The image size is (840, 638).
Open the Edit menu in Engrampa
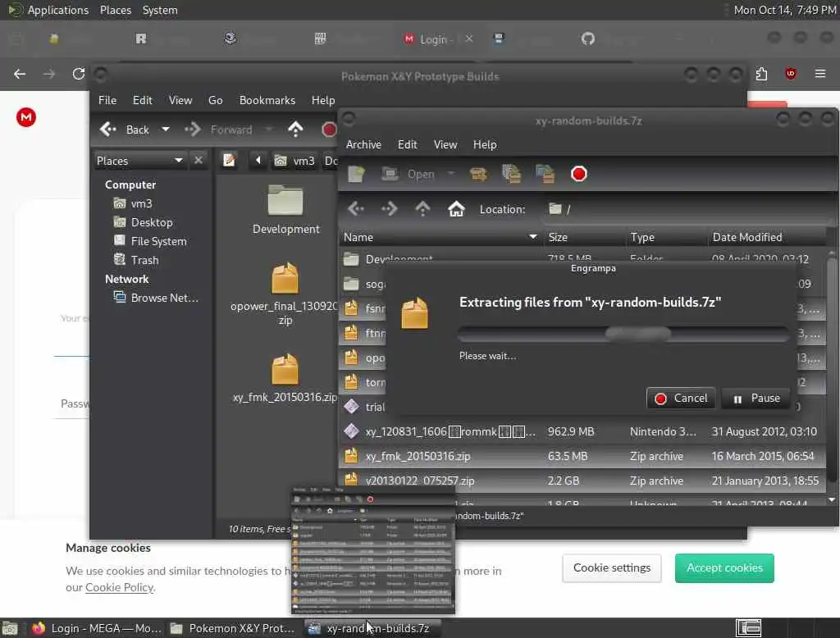click(407, 144)
